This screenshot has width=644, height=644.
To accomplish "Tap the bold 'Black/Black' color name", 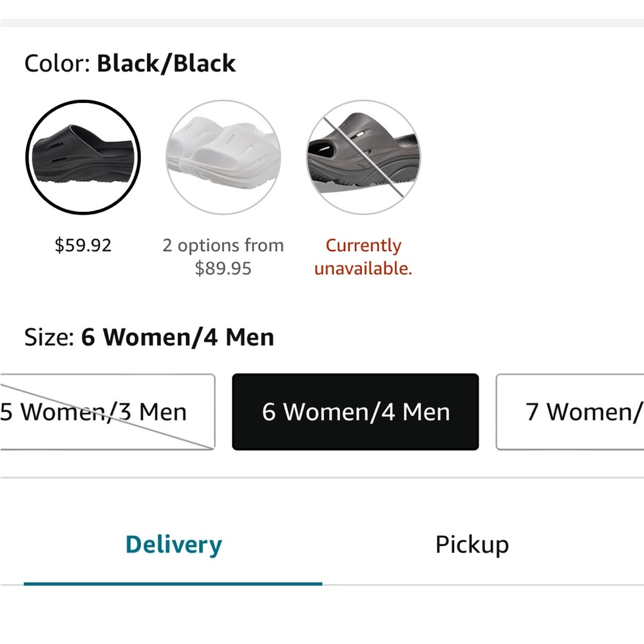I will click(x=166, y=64).
